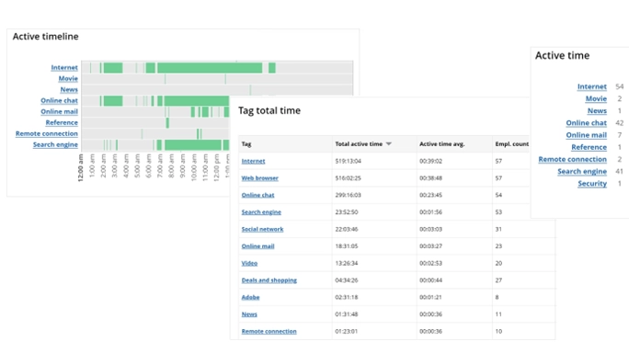
Task: Open Search engine in the Active timeline
Action: pyautogui.click(x=55, y=144)
